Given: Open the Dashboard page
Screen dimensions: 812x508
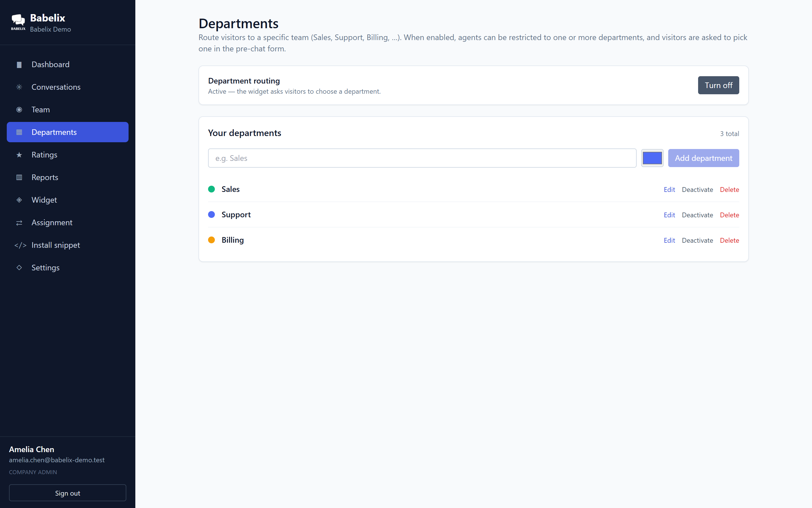Looking at the screenshot, I should point(67,65).
